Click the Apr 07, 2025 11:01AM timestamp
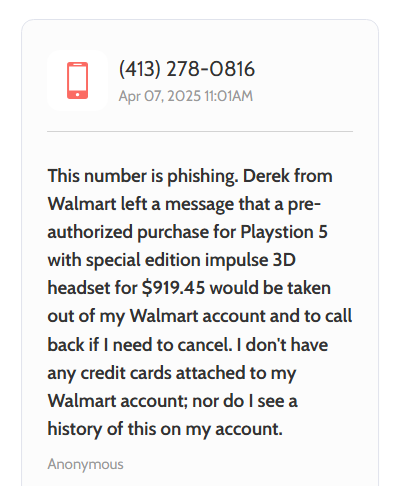Image resolution: width=420 pixels, height=486 pixels. click(186, 96)
